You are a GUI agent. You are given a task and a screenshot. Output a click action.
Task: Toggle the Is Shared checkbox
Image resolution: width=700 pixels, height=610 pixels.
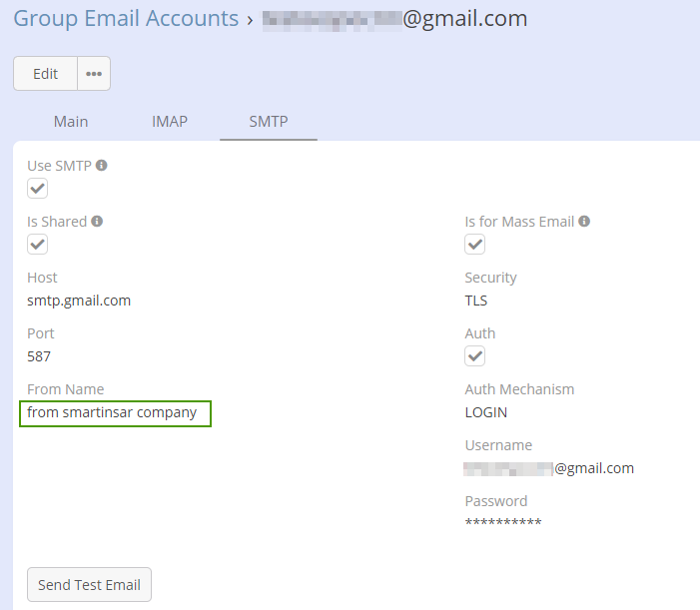tap(38, 244)
